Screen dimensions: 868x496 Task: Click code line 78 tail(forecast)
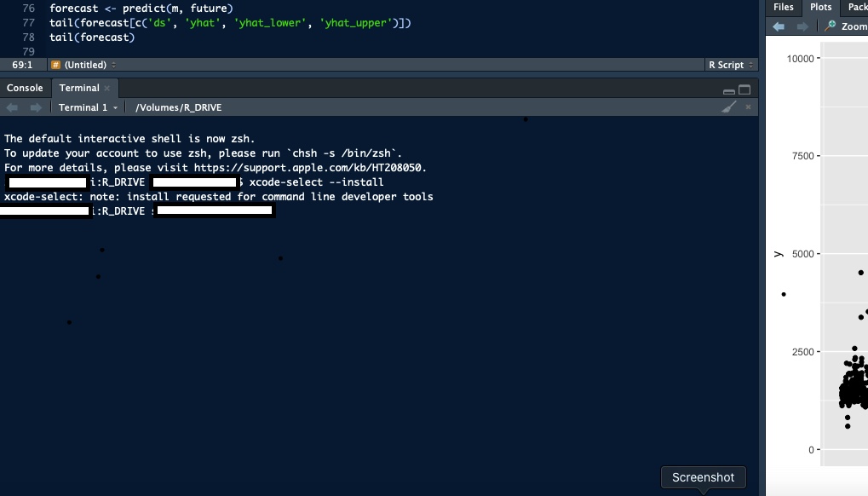pos(92,37)
